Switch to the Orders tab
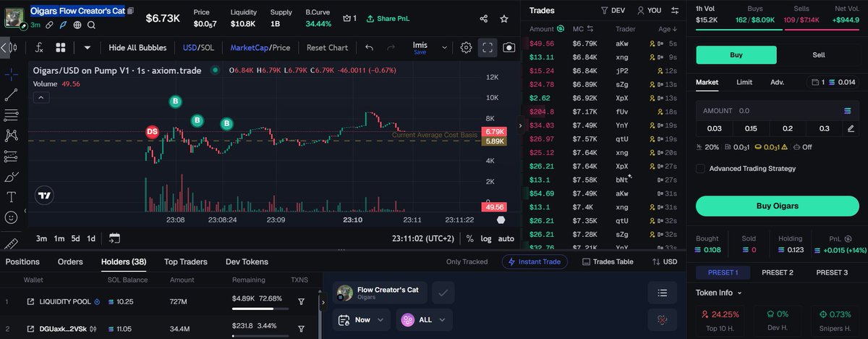The height and width of the screenshot is (339, 868). (x=70, y=261)
